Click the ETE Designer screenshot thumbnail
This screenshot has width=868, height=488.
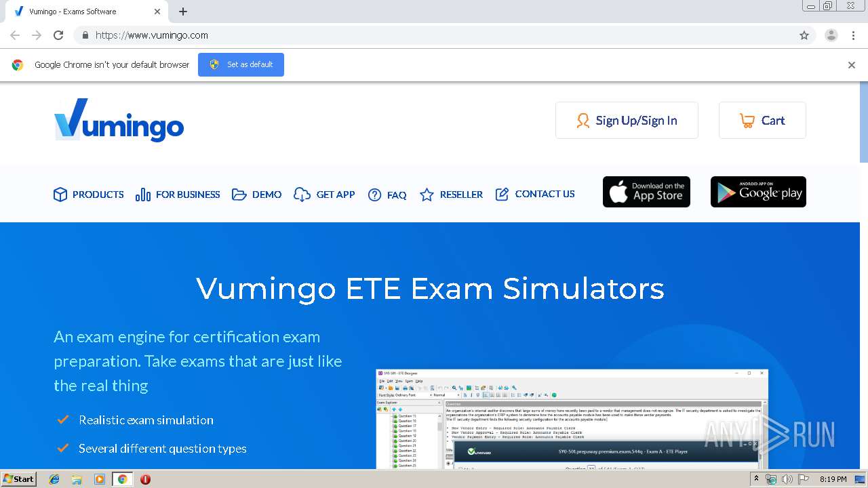572,419
